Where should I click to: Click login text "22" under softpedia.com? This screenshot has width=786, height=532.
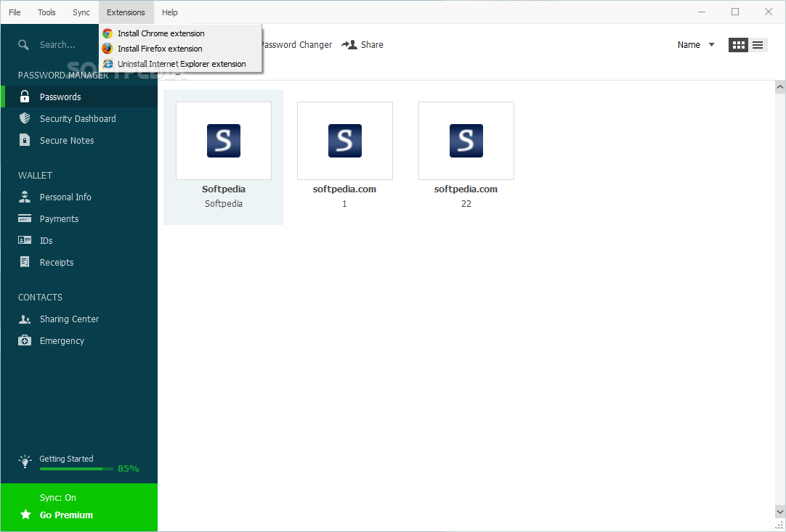click(x=466, y=203)
